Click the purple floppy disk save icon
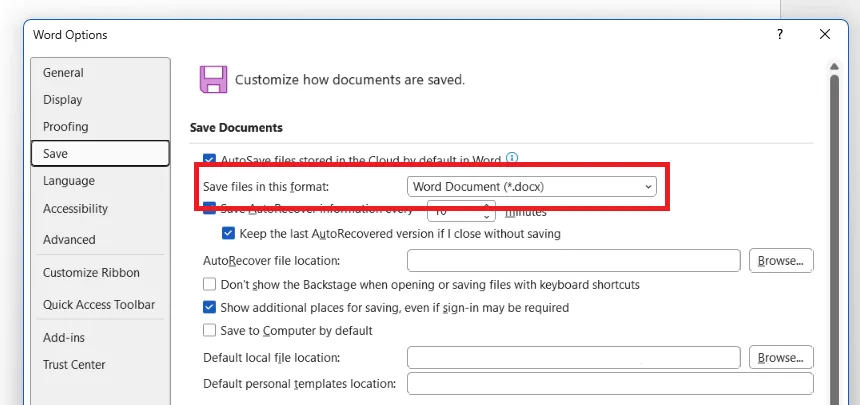The height and width of the screenshot is (405, 860). [x=213, y=80]
